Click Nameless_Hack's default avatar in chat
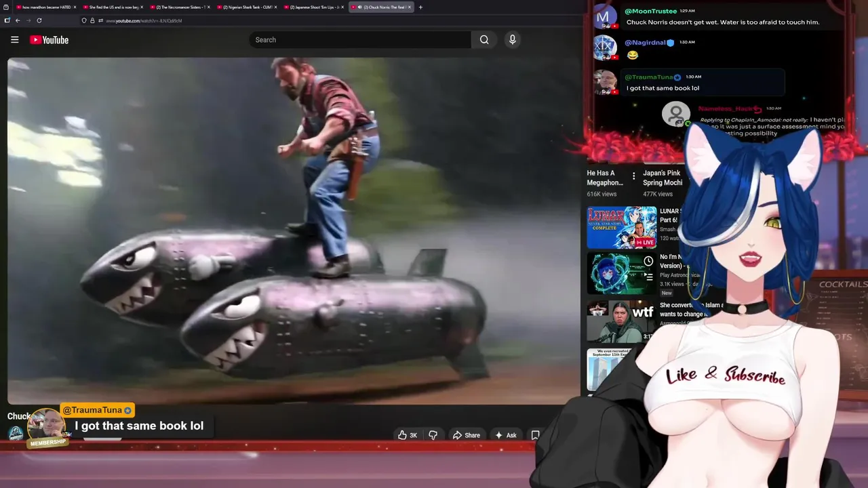The height and width of the screenshot is (488, 868). click(675, 114)
